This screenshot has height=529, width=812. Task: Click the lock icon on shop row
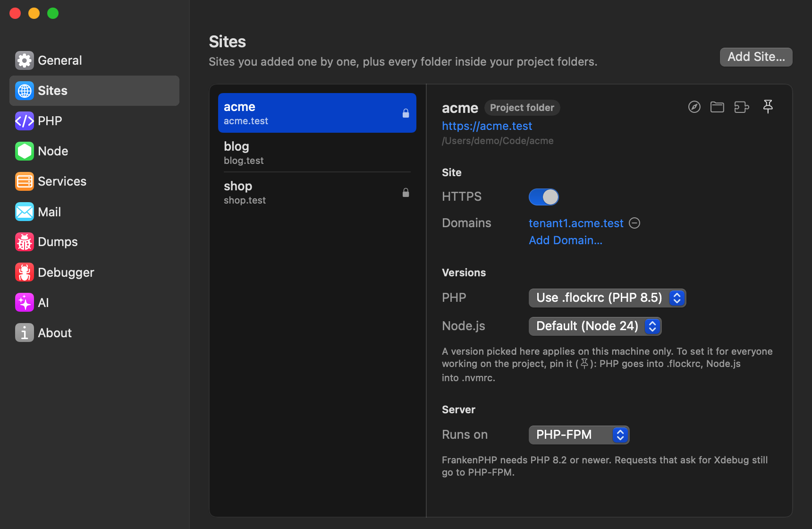406,192
